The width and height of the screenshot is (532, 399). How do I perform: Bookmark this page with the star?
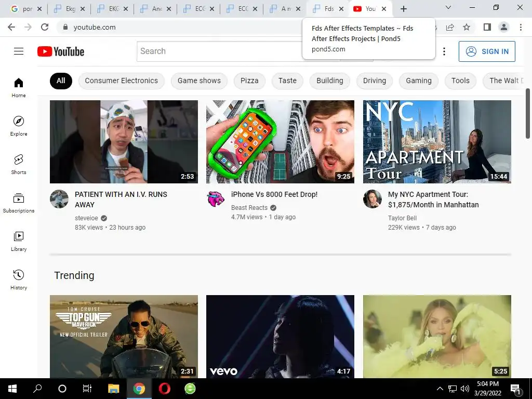(x=467, y=27)
